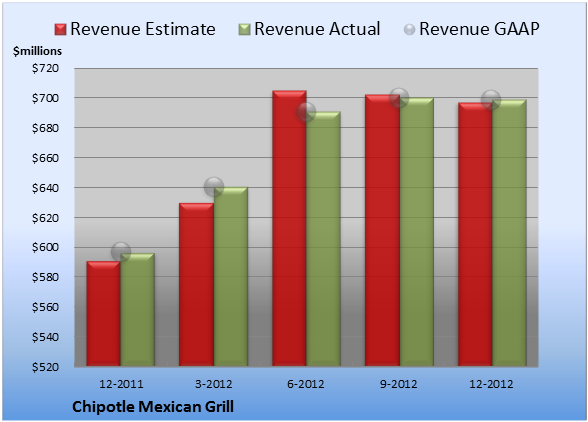Click the 12-2012 quarter label
Viewport: 588px width, 422px height.
(x=491, y=384)
